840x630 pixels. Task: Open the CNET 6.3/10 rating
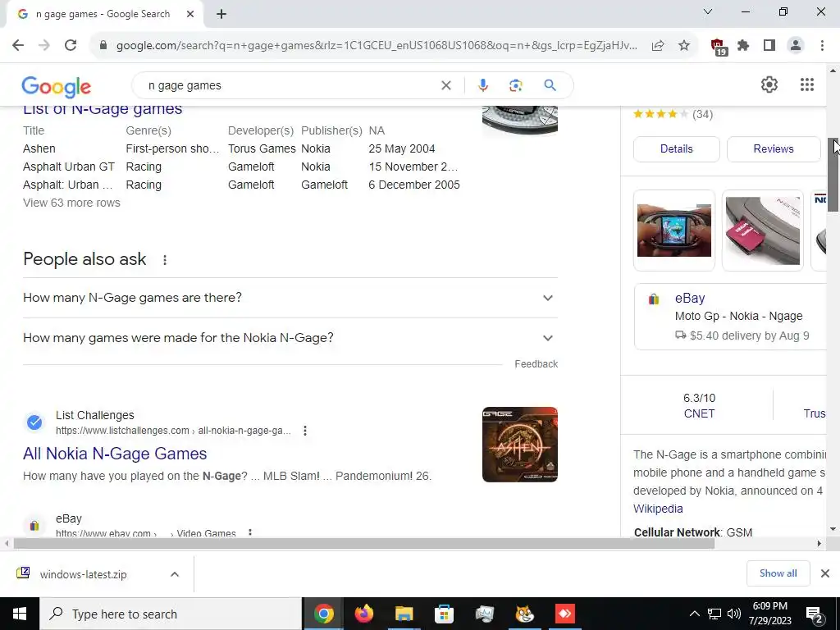point(699,405)
